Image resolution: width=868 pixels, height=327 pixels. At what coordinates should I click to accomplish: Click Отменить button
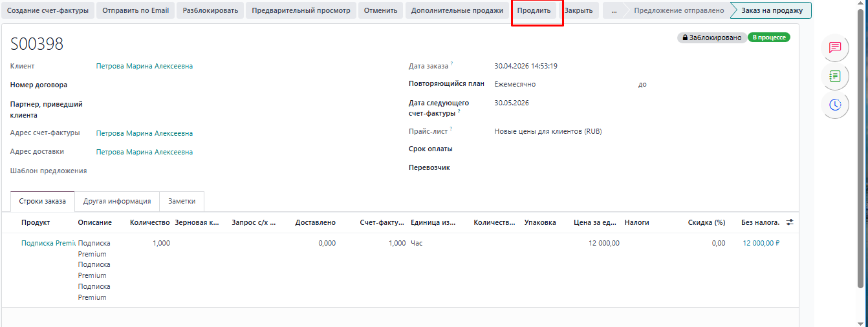tap(380, 10)
